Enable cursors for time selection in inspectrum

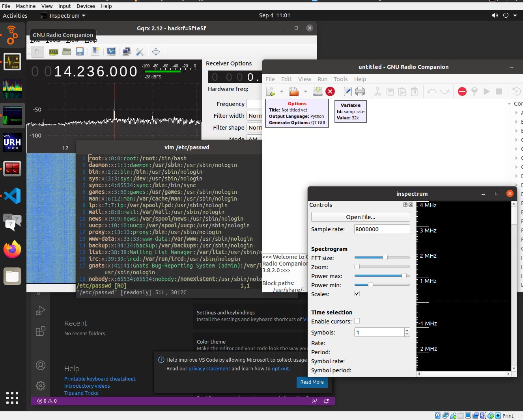point(357,321)
